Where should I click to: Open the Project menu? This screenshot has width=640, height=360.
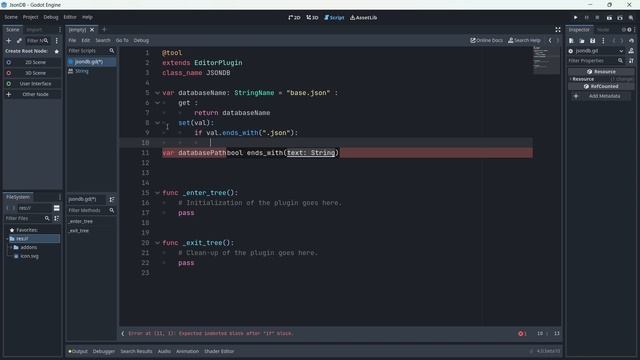coord(30,17)
